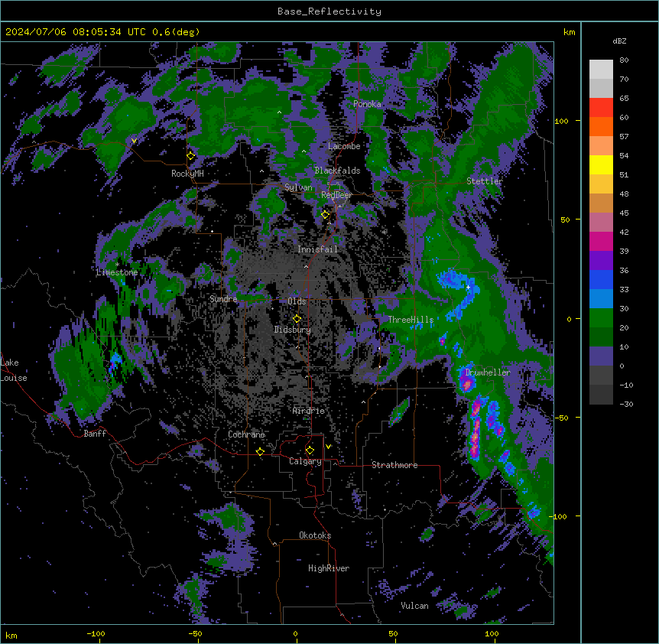
Task: Click the yellow diamond marker below RedDeer
Action: pos(326,215)
